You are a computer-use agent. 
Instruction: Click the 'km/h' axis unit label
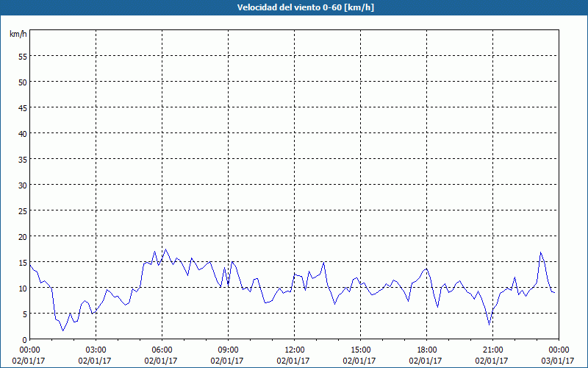(x=18, y=34)
